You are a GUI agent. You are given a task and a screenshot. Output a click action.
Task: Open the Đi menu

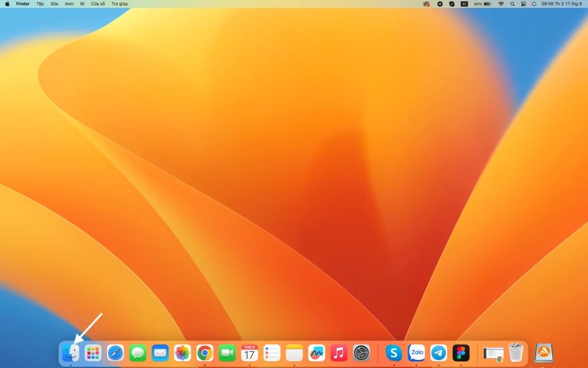pyautogui.click(x=82, y=4)
